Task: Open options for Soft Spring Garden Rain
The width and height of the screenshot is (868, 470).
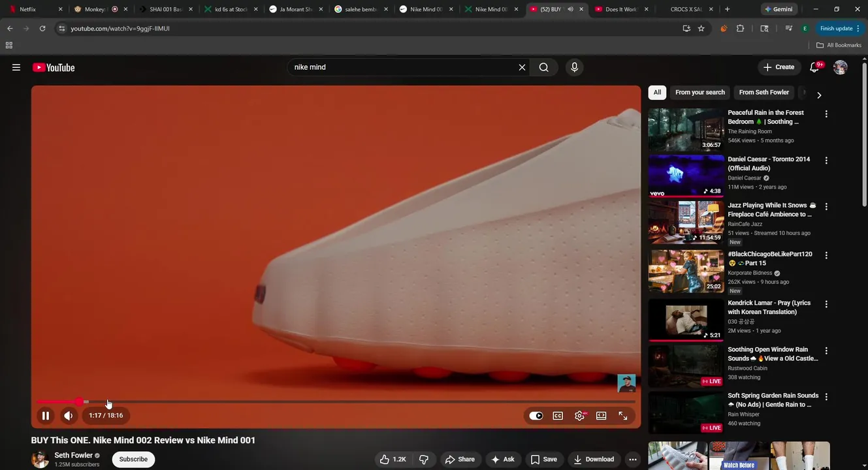Action: click(x=826, y=396)
